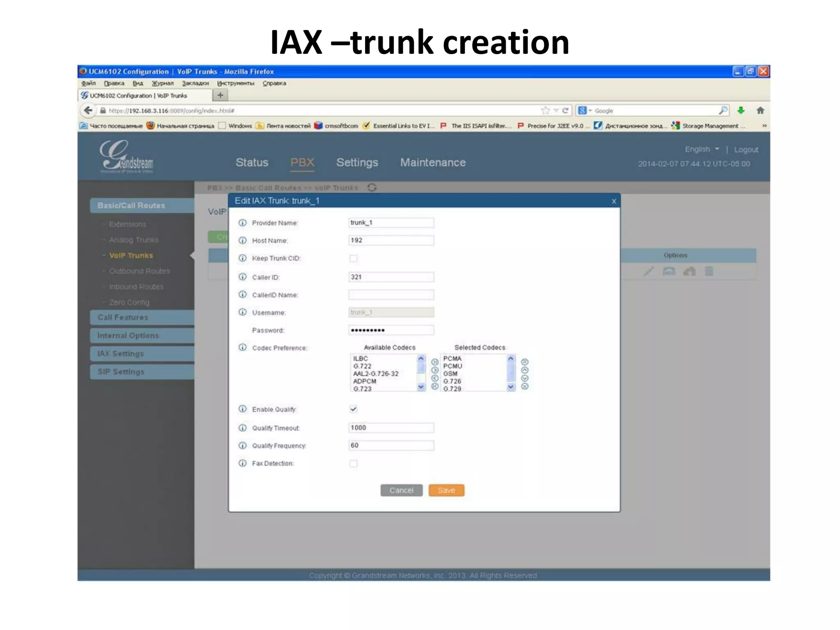Click the page refresh icon beside VoIP Trunks breadcrumb
This screenshot has width=840, height=630.
[372, 187]
